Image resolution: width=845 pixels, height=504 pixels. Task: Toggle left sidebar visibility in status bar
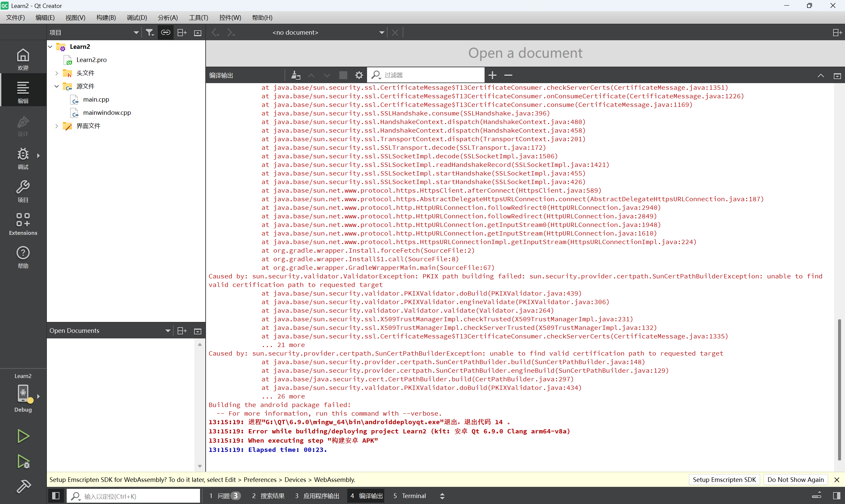coord(56,496)
